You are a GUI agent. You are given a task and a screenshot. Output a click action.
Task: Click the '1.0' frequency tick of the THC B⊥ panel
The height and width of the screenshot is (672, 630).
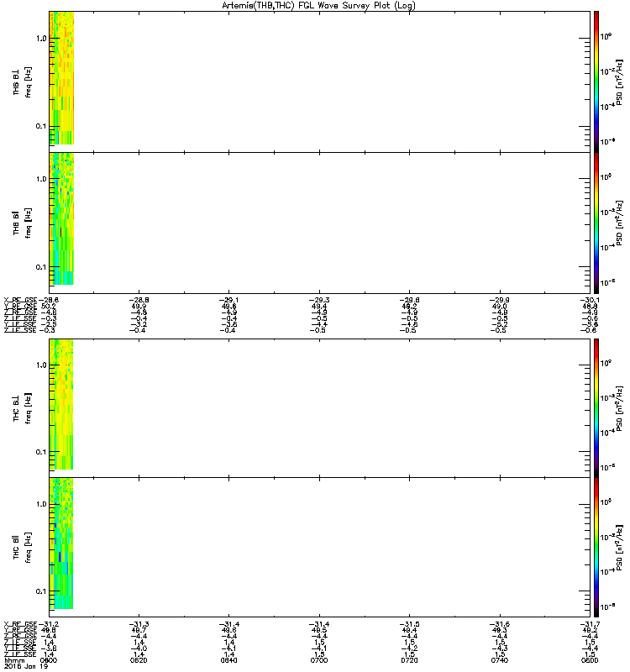[41, 365]
